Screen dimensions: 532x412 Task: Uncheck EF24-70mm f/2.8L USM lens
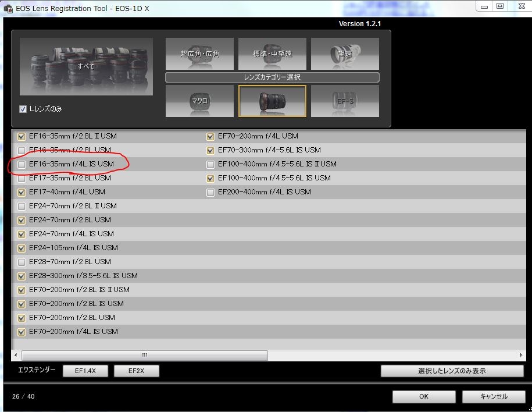22,220
